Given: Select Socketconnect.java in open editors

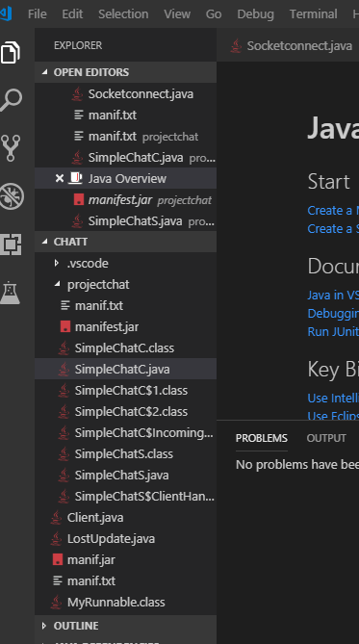Looking at the screenshot, I should (125, 93).
